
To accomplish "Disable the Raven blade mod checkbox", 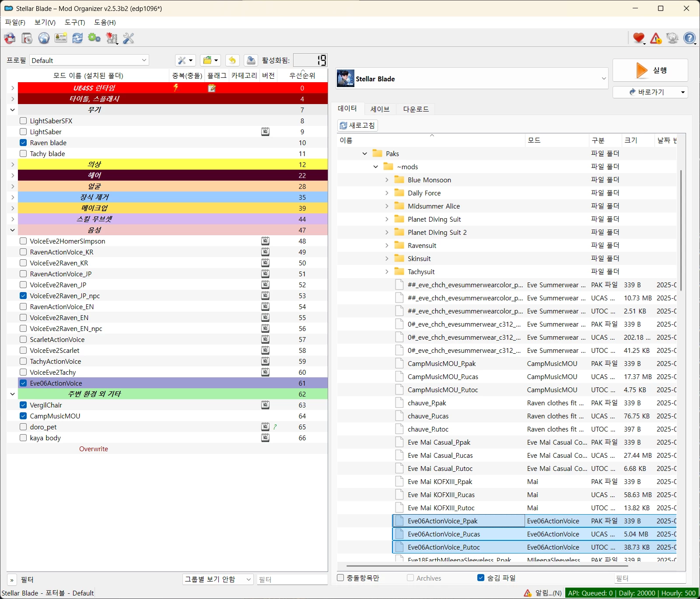I will coord(23,143).
